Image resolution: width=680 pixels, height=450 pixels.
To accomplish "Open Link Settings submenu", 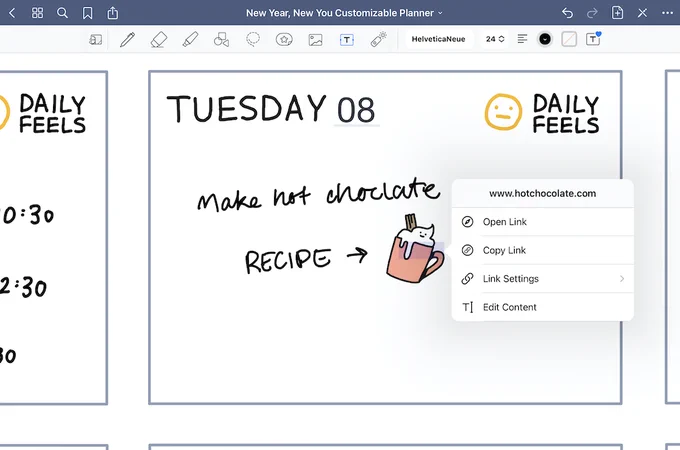I will [543, 279].
